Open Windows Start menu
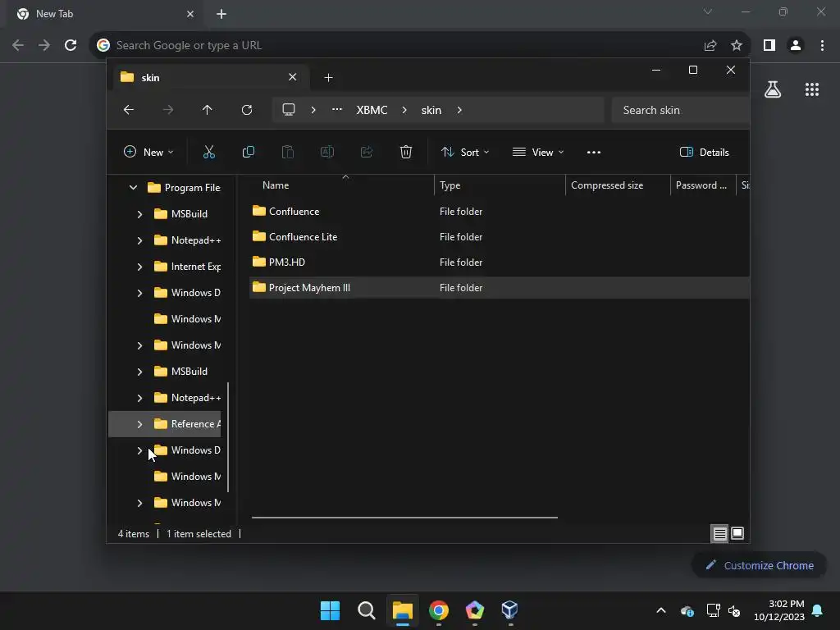The width and height of the screenshot is (840, 630). pos(330,610)
